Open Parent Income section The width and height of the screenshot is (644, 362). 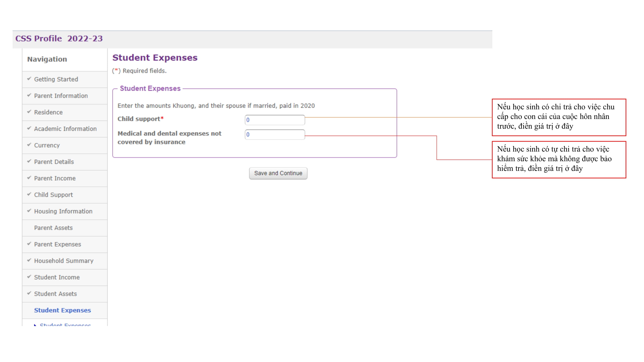[x=55, y=178]
